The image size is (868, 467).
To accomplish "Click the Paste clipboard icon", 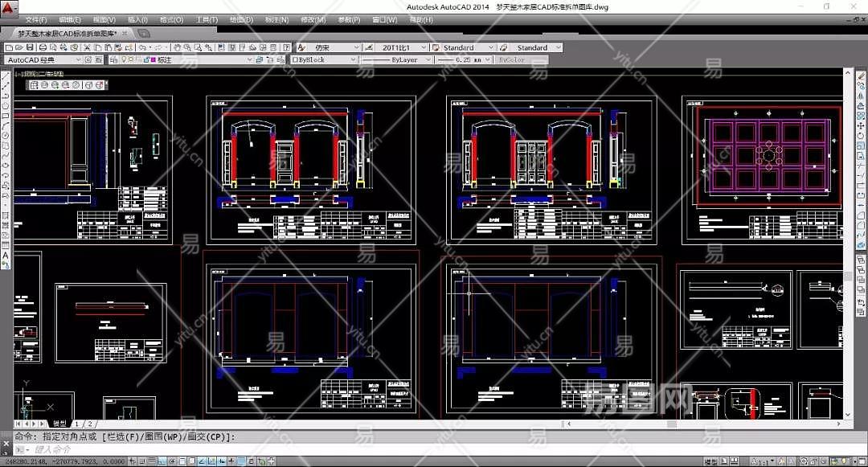I will pos(108,47).
